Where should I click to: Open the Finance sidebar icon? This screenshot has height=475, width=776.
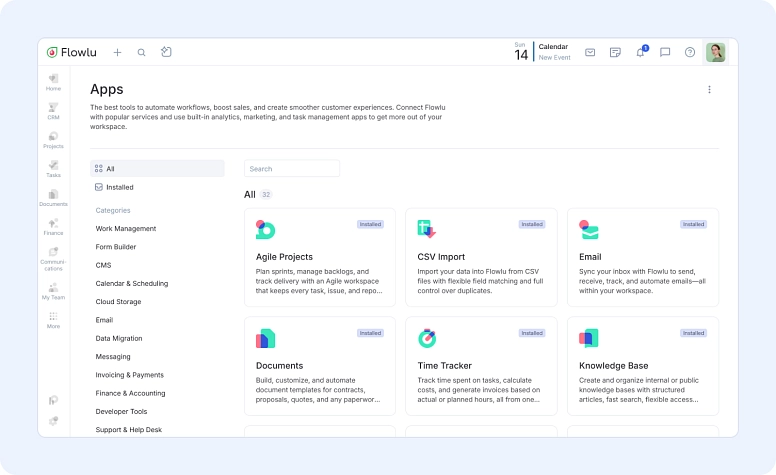(x=53, y=226)
